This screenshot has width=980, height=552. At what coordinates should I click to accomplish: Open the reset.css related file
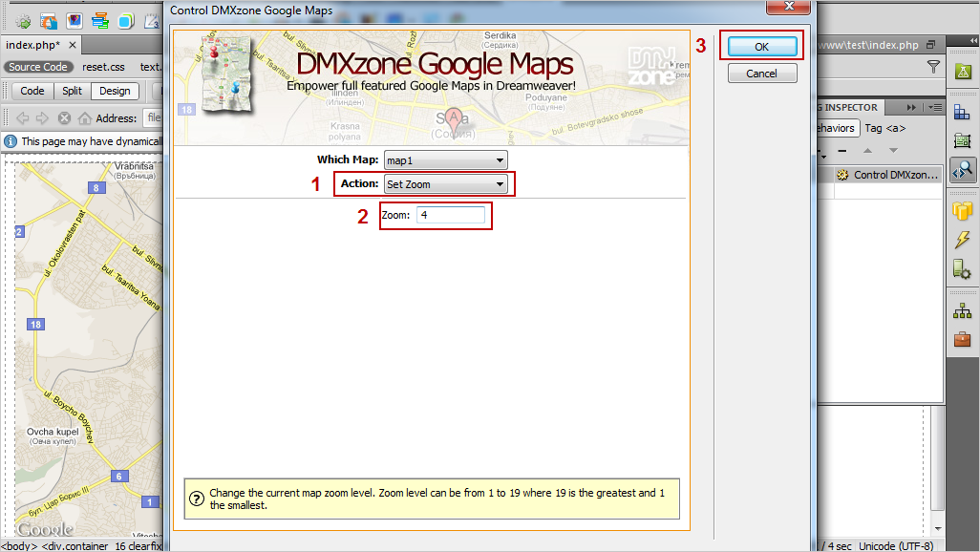pyautogui.click(x=104, y=67)
